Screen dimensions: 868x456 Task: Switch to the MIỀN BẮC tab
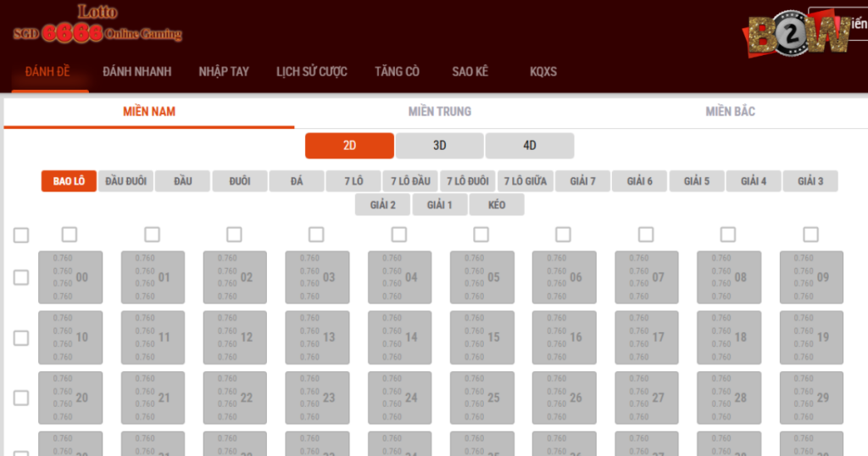730,112
